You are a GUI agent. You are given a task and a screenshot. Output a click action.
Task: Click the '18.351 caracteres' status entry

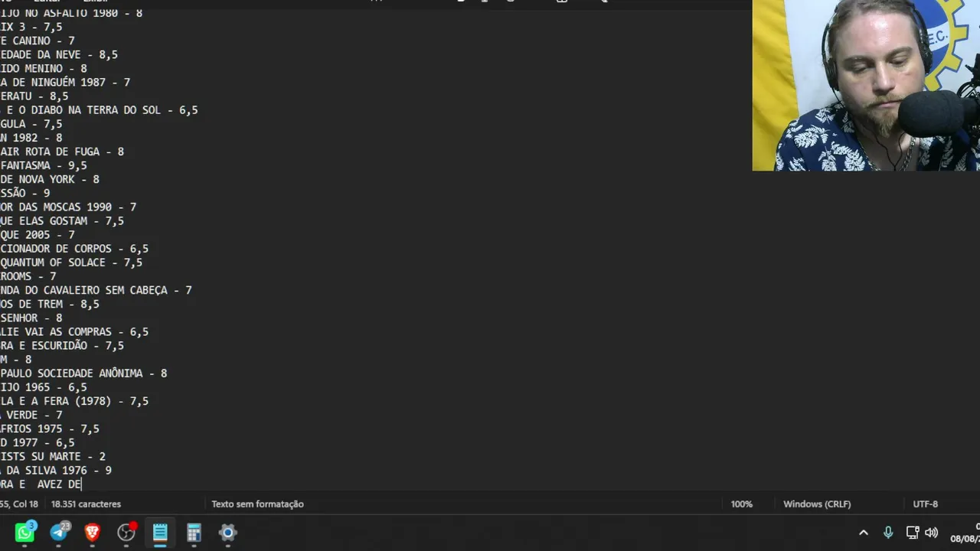pyautogui.click(x=86, y=504)
